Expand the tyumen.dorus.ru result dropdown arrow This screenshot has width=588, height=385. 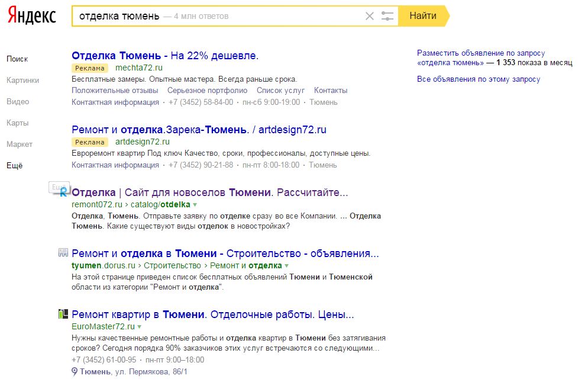[x=286, y=265]
